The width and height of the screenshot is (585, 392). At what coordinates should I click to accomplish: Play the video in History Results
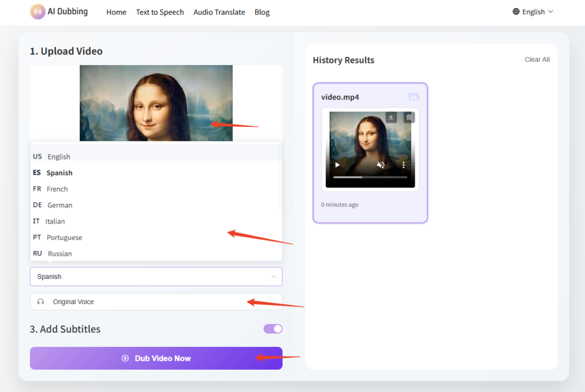338,165
